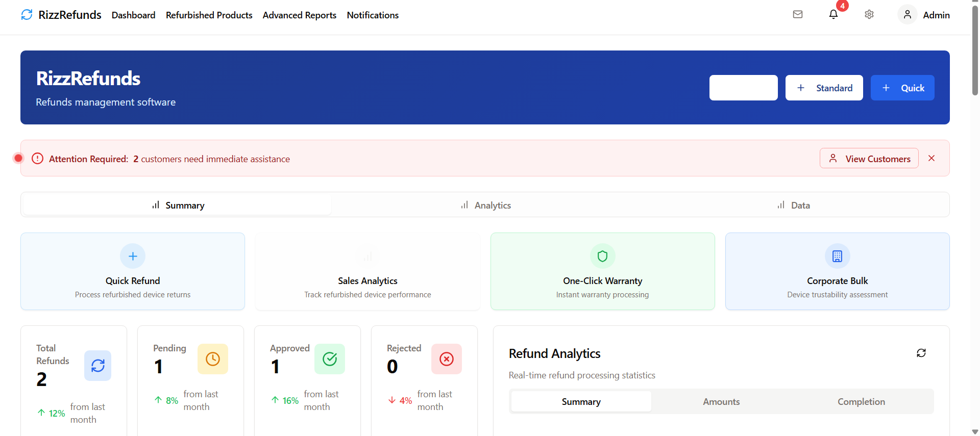Click the RizzRefunds refresh logo icon

click(27, 15)
